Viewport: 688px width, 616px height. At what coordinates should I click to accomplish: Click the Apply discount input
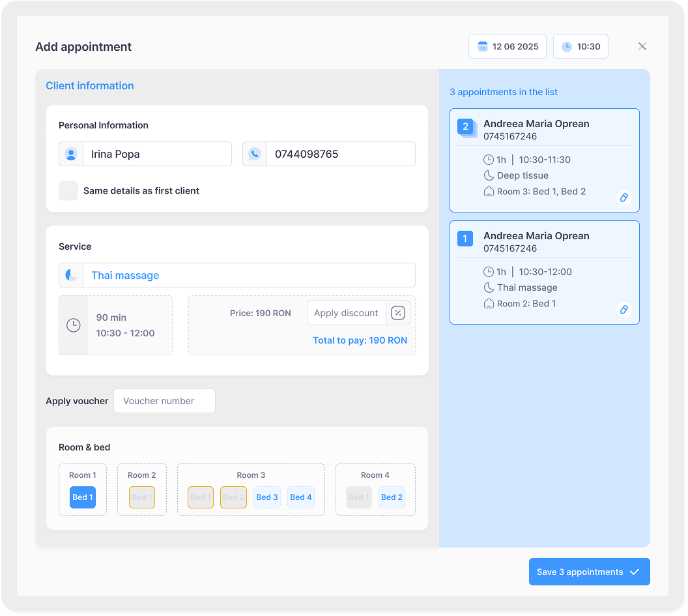(x=346, y=313)
